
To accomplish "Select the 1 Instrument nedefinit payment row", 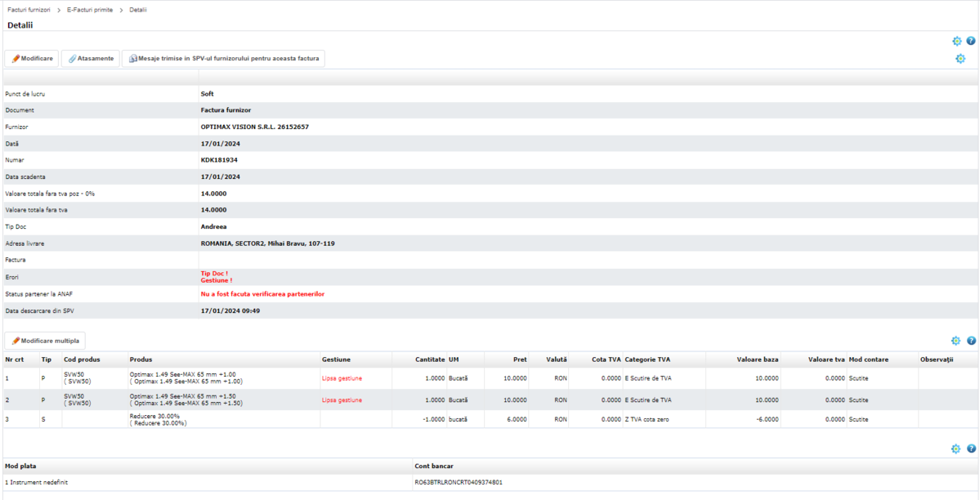I will coord(37,482).
